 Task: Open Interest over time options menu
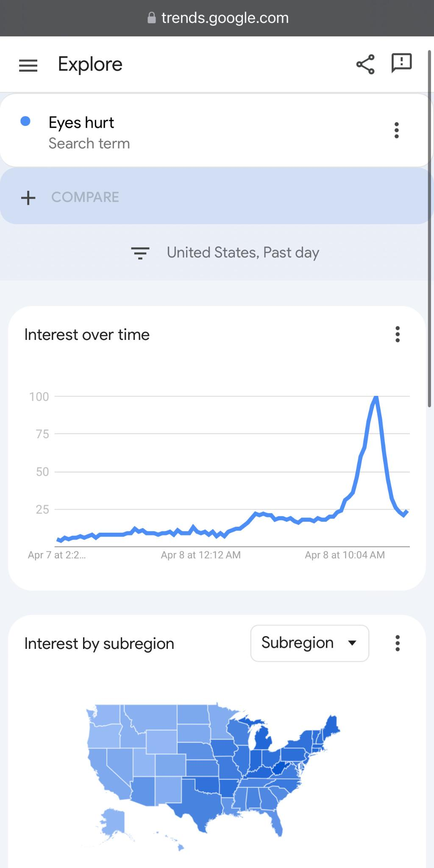pyautogui.click(x=398, y=334)
